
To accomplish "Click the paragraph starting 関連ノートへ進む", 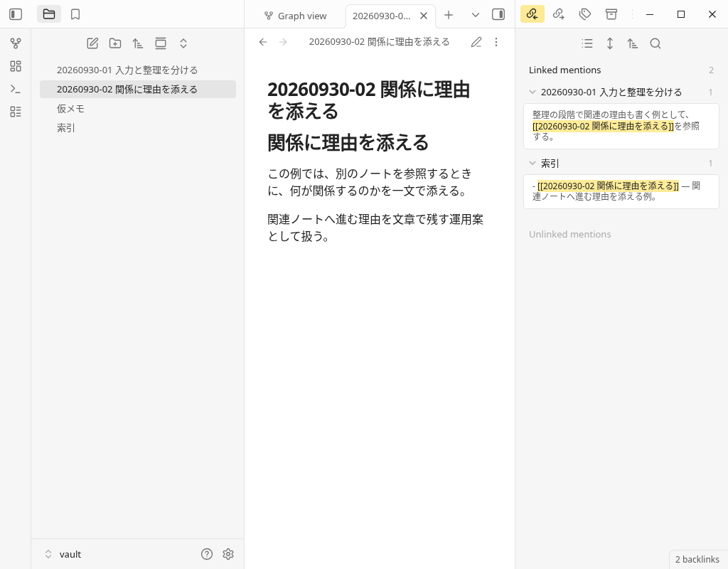I will coord(375,228).
